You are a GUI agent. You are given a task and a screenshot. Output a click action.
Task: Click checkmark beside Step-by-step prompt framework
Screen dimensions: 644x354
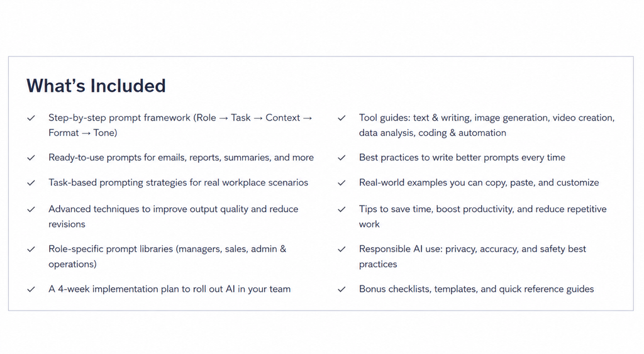(31, 118)
